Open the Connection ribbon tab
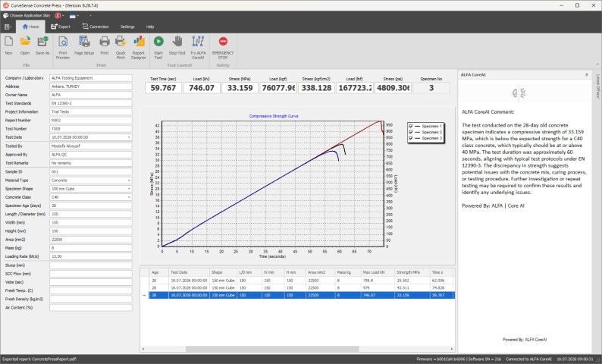The height and width of the screenshot is (364, 602). click(96, 27)
